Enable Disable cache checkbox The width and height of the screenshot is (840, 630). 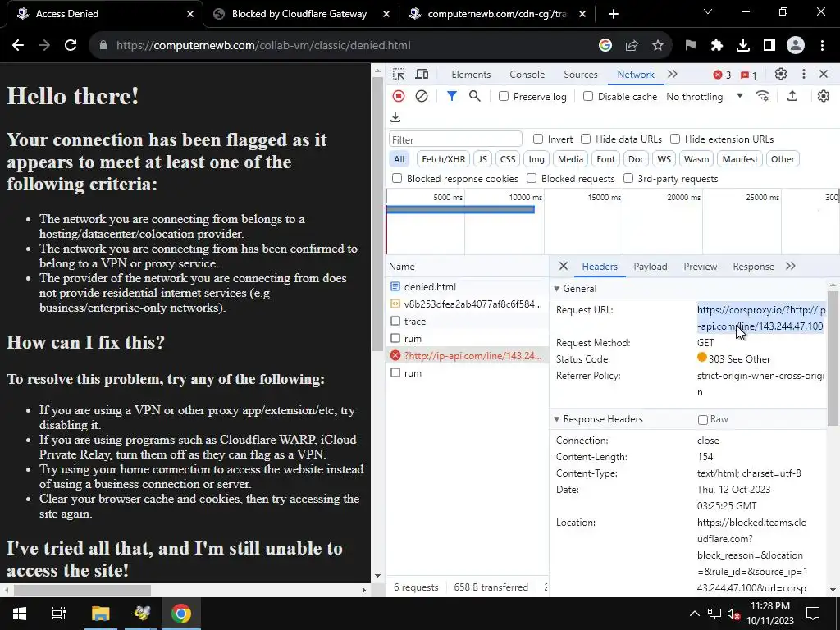(588, 97)
